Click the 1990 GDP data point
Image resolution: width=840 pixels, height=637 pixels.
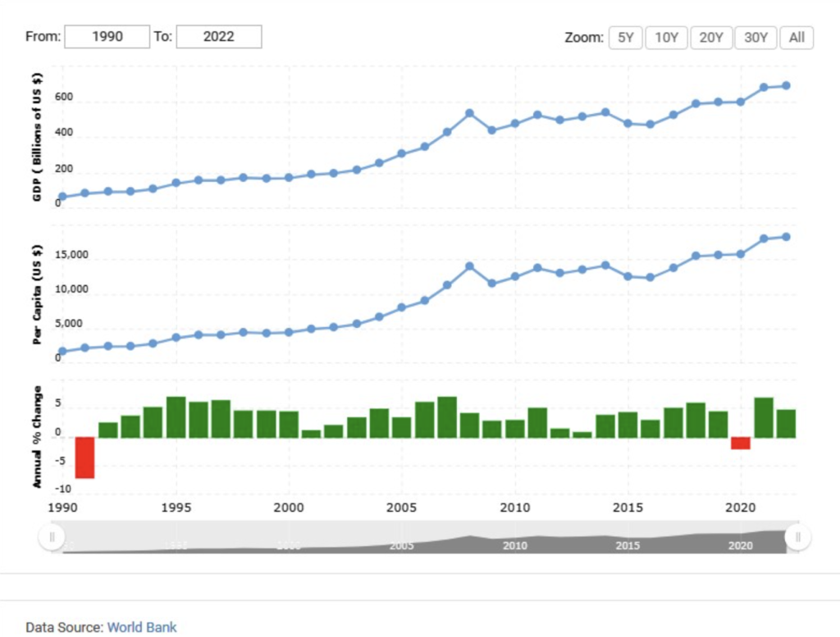coord(62,198)
